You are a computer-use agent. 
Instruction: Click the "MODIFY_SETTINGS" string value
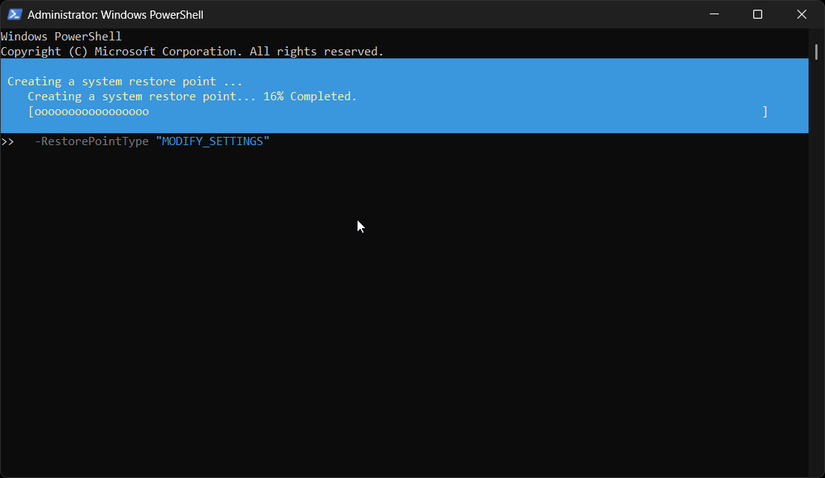click(213, 142)
